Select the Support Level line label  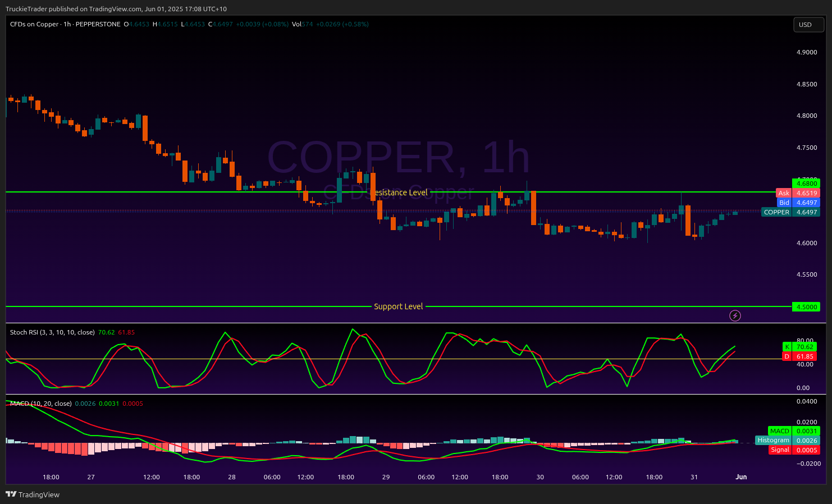(399, 306)
